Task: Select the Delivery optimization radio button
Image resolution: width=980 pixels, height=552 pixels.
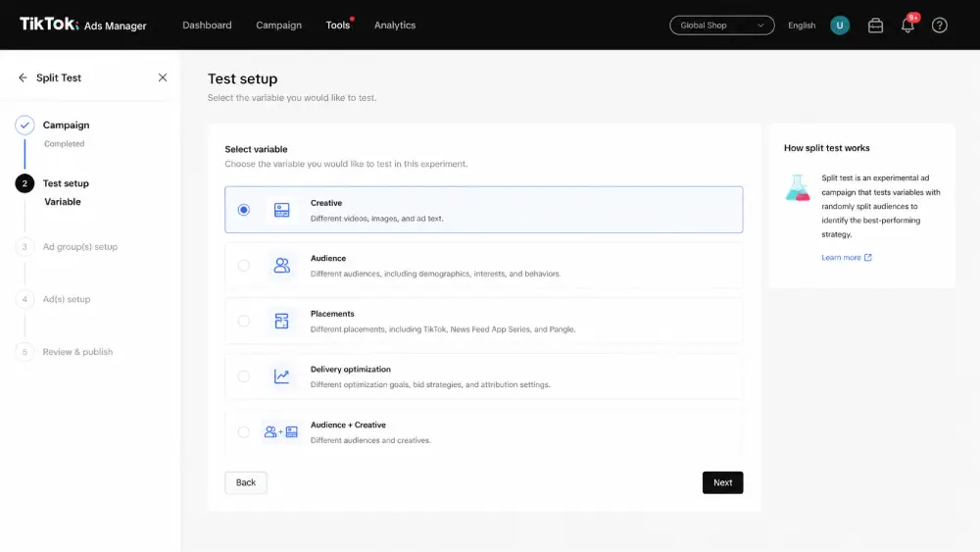Action: point(244,376)
